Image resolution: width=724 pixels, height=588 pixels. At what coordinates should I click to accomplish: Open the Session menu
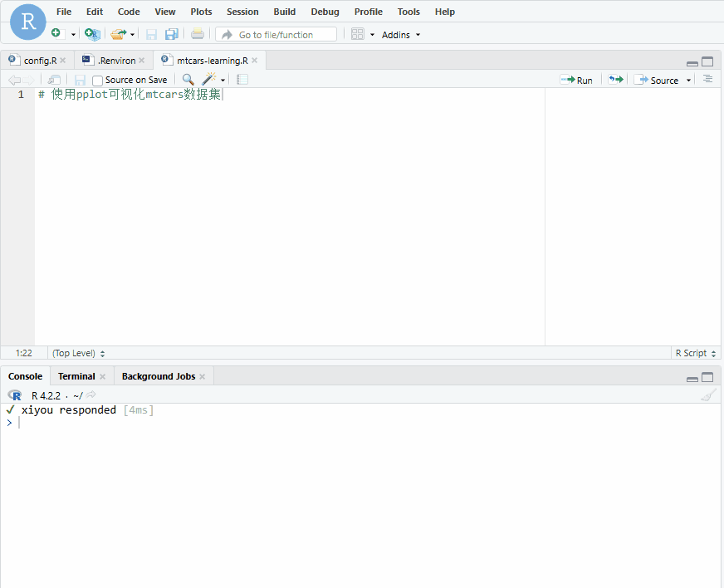pyautogui.click(x=242, y=12)
